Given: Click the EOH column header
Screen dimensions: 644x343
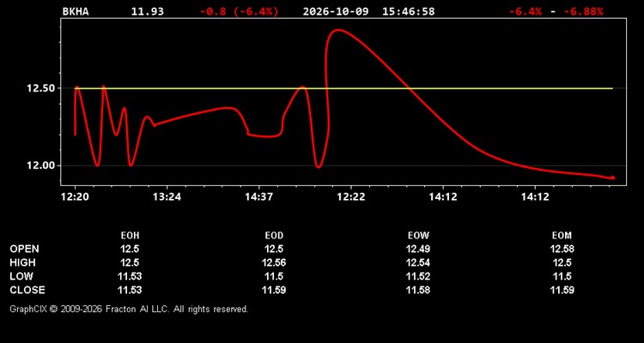Looking at the screenshot, I should (x=130, y=236).
